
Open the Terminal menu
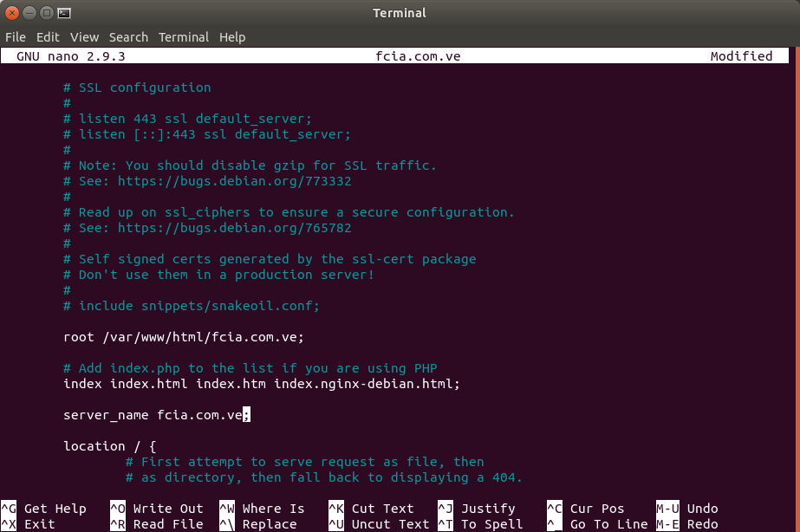tap(183, 37)
